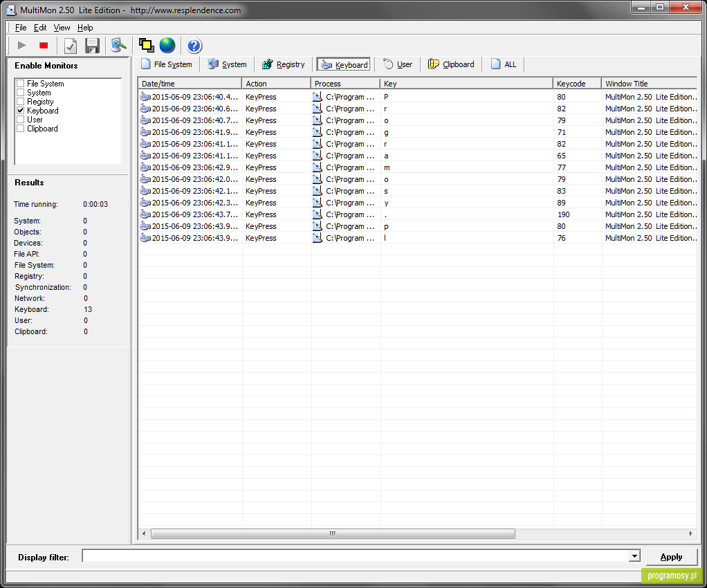Click process icon in row with key 'm'
The height and width of the screenshot is (588, 707).
coord(318,167)
